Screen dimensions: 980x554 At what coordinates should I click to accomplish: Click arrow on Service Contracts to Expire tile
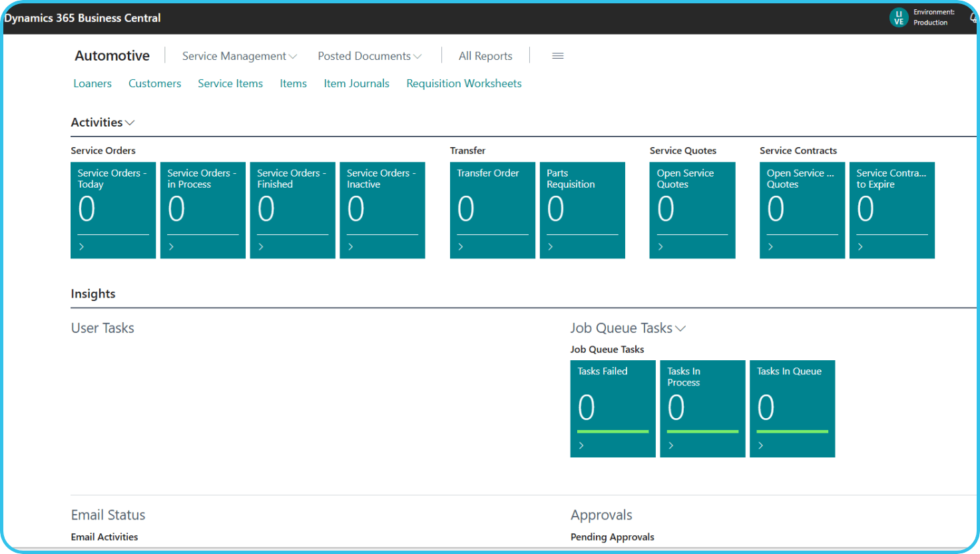[x=860, y=246]
